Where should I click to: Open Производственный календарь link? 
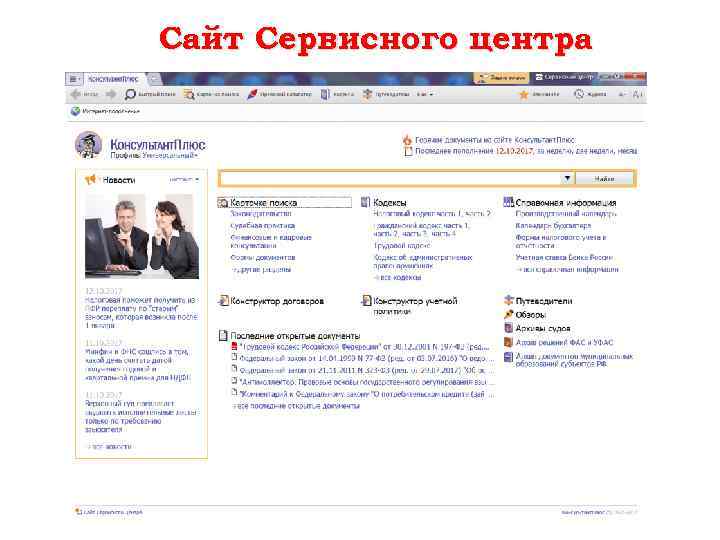(x=566, y=214)
